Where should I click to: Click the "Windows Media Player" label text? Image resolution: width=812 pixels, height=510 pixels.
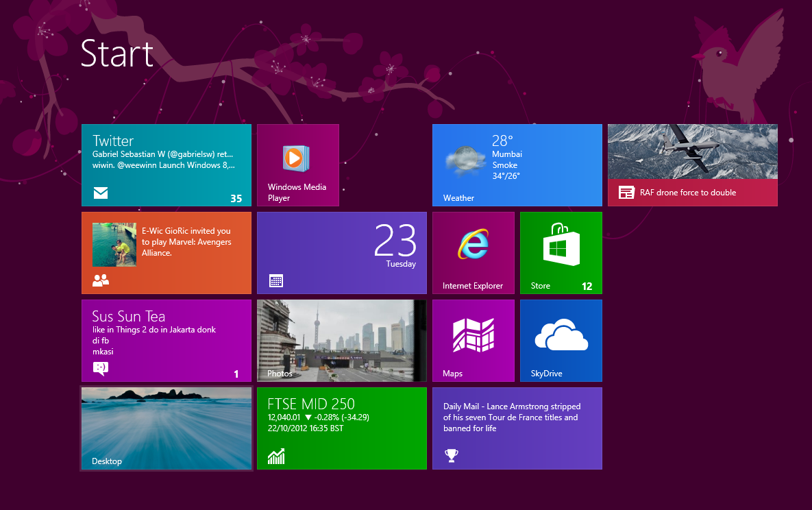[x=297, y=193]
